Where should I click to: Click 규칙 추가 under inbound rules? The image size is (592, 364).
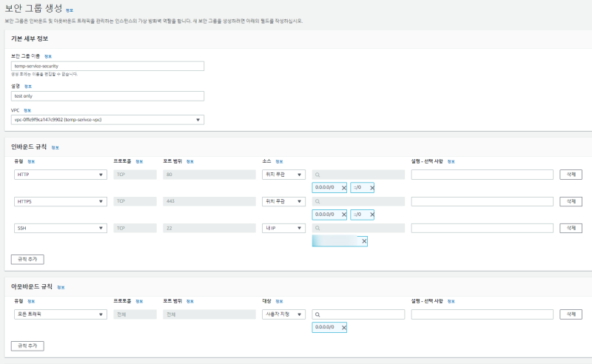(28, 259)
